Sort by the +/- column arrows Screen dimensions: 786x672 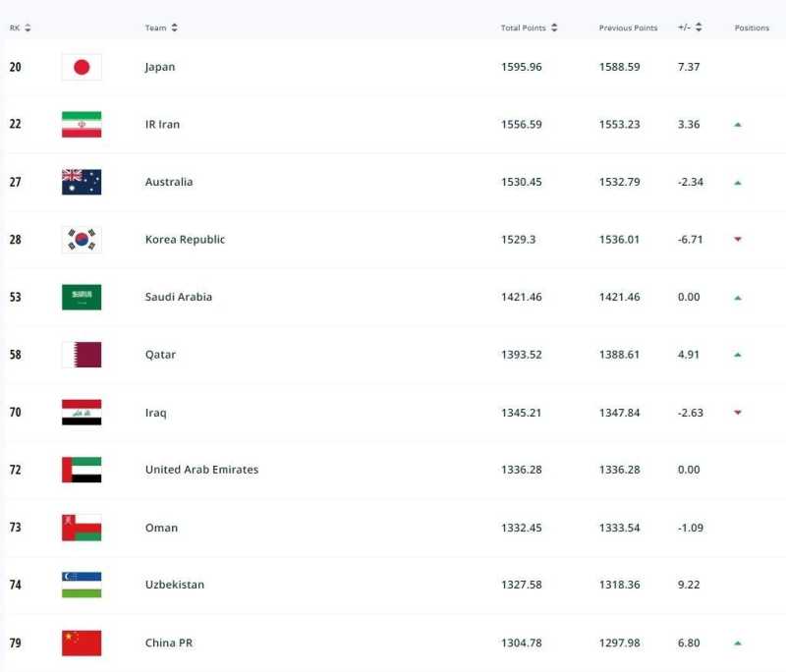699,28
